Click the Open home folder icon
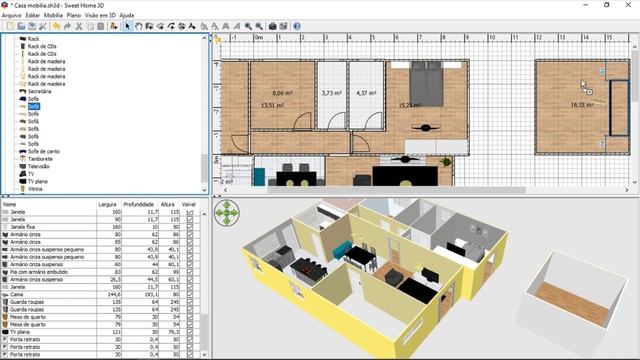The width and height of the screenshot is (640, 360). [x=21, y=26]
